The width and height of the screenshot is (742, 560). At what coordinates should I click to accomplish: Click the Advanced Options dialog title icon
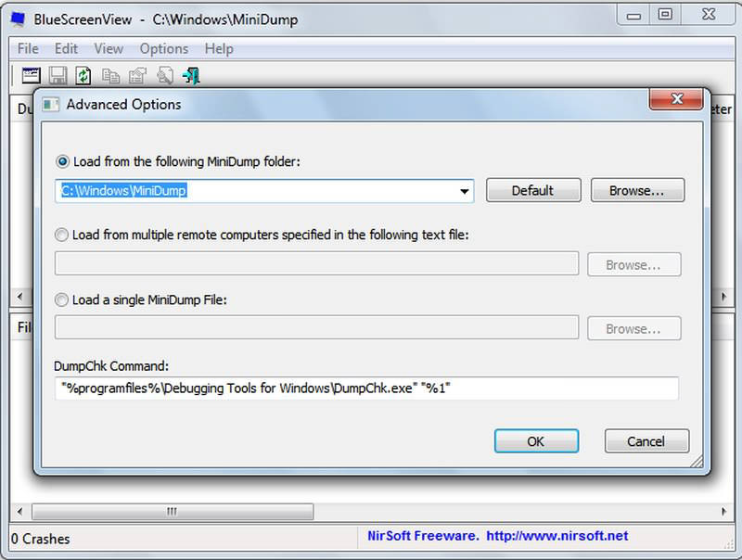pos(51,104)
